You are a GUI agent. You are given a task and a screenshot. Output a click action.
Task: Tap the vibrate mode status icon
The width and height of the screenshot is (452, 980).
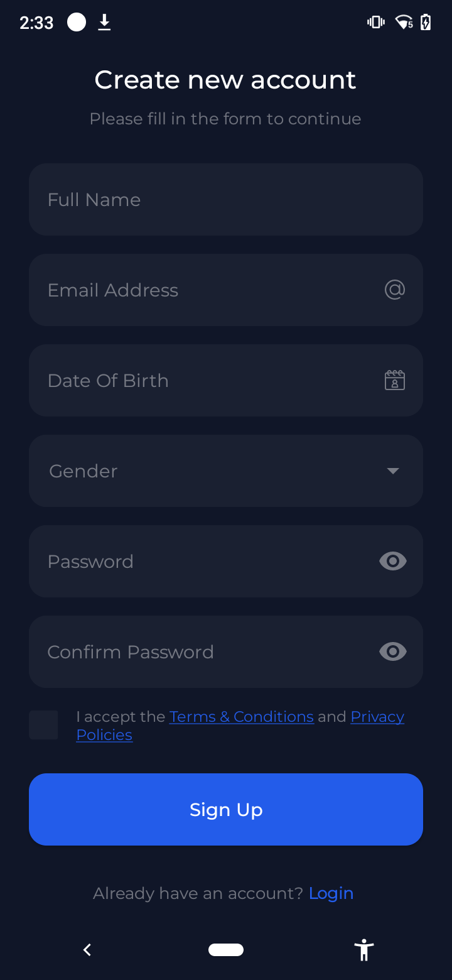click(375, 23)
